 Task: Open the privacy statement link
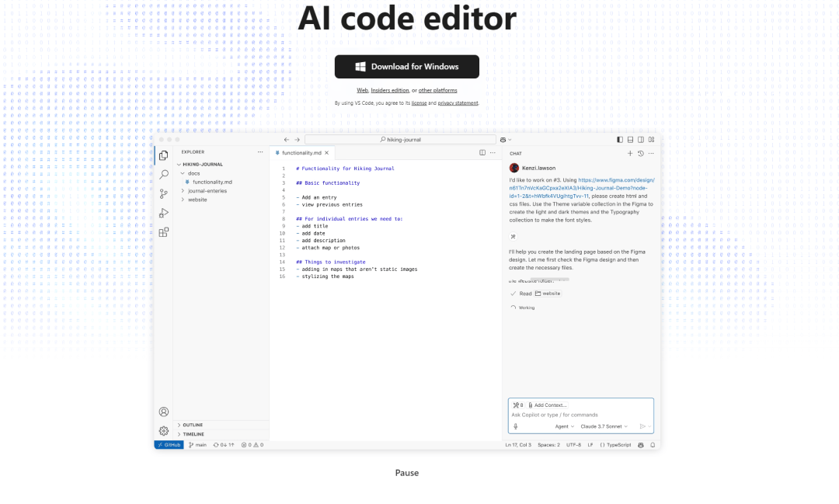457,103
